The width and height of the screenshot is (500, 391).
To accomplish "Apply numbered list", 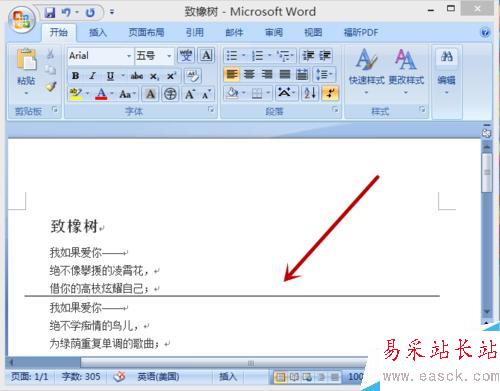I will (258, 55).
